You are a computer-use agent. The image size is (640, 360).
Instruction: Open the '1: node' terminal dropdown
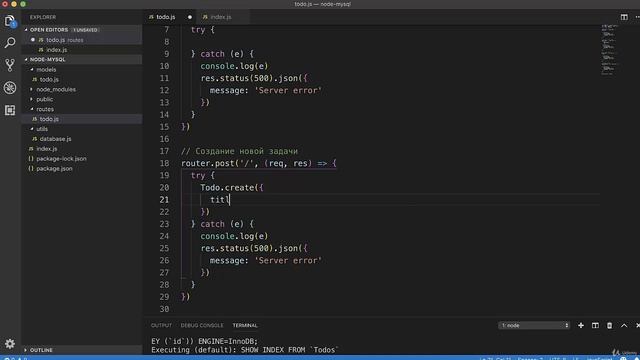coord(534,325)
